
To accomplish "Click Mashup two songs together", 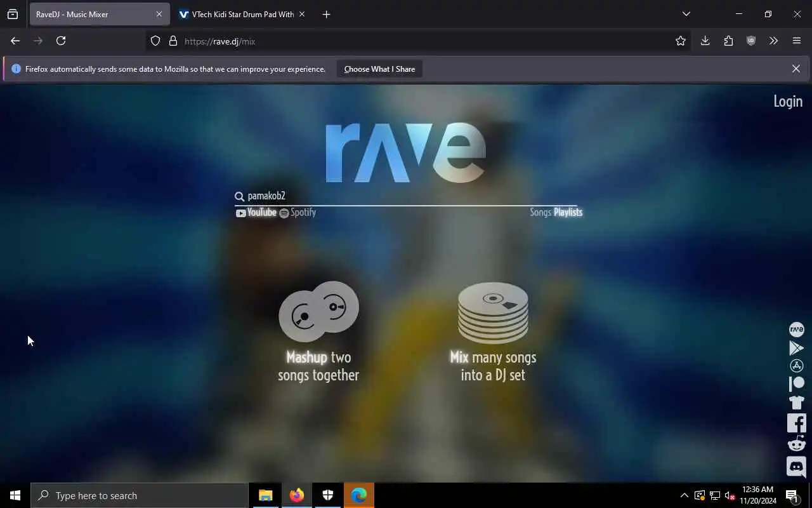I will (x=318, y=366).
